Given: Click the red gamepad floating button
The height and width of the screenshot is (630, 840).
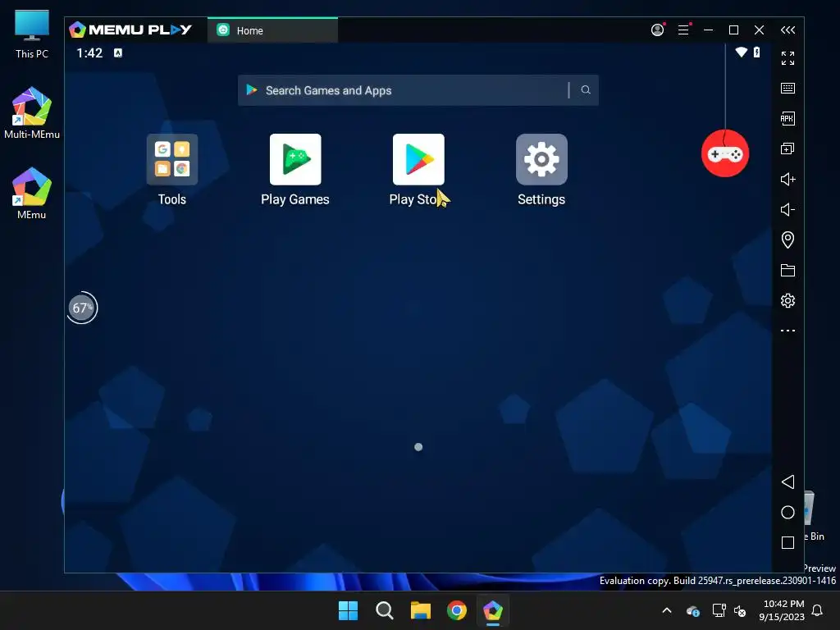Looking at the screenshot, I should 725,153.
